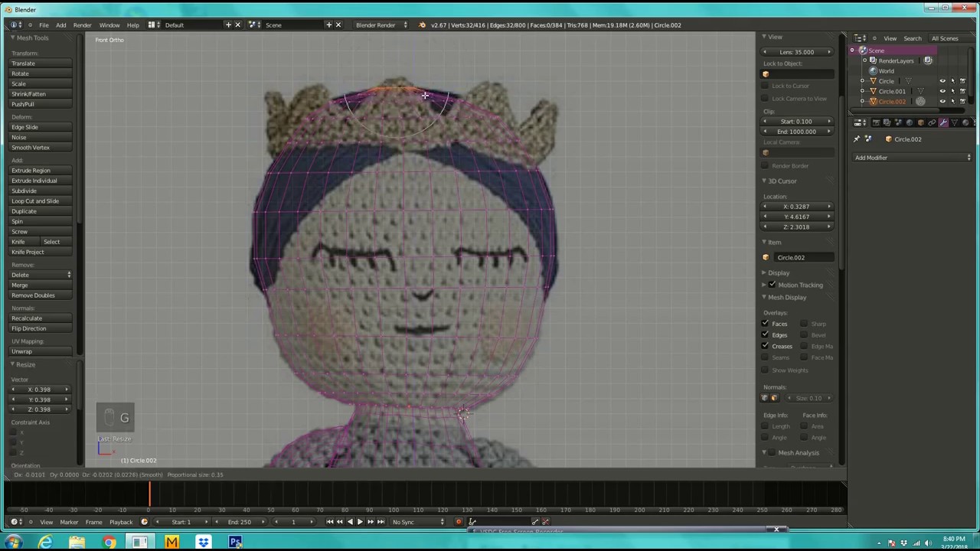Open Dropbox from the taskbar
This screenshot has height=551, width=980.
click(x=203, y=543)
